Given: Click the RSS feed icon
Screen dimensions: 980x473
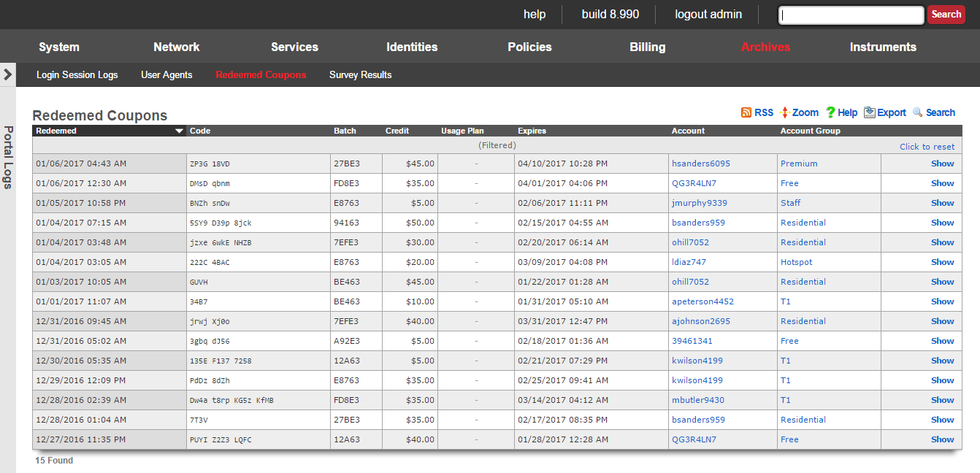Looking at the screenshot, I should [746, 112].
